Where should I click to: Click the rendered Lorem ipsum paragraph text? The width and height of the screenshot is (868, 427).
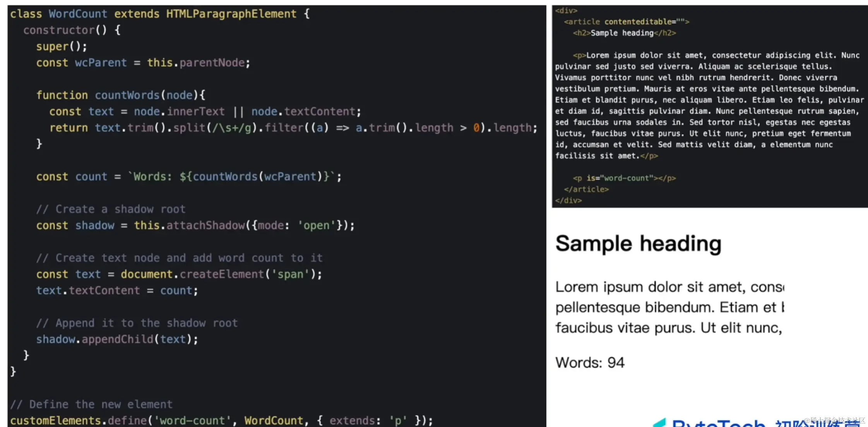(670, 307)
